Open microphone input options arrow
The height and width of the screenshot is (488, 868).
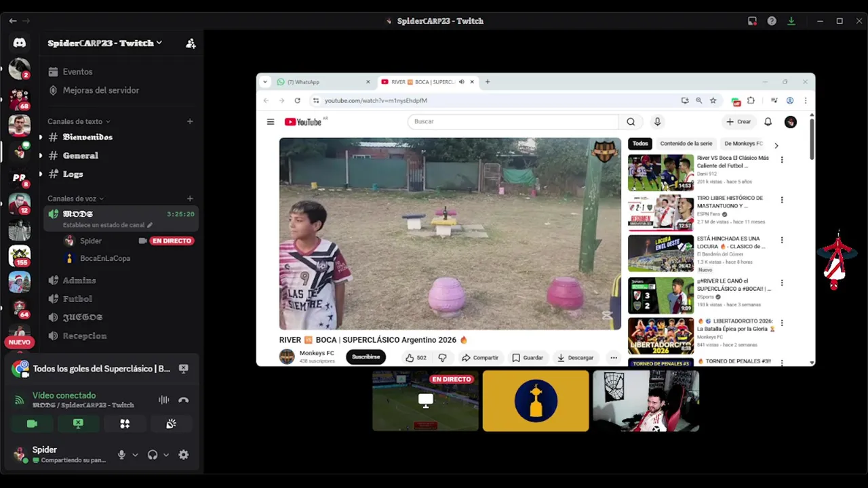click(135, 455)
